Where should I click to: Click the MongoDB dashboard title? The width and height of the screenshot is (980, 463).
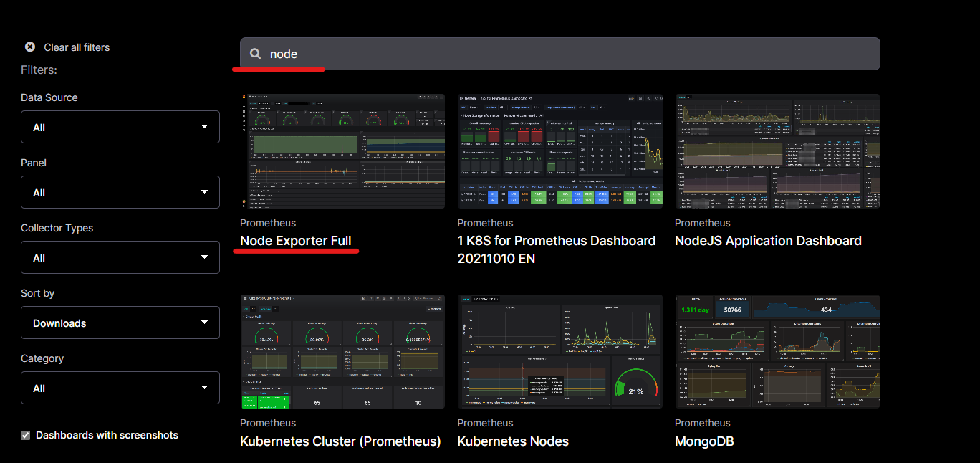pos(704,441)
